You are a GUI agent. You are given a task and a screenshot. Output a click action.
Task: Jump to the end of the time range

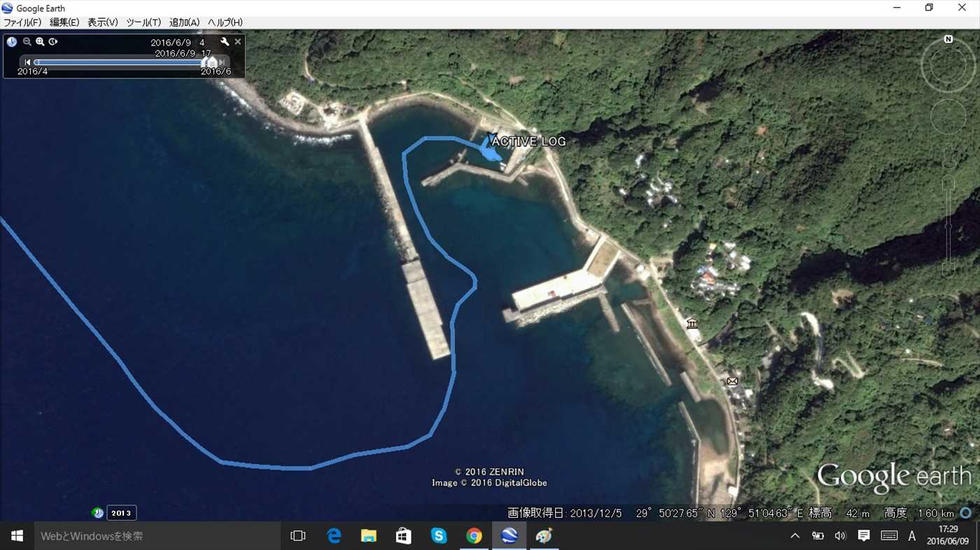(x=222, y=62)
